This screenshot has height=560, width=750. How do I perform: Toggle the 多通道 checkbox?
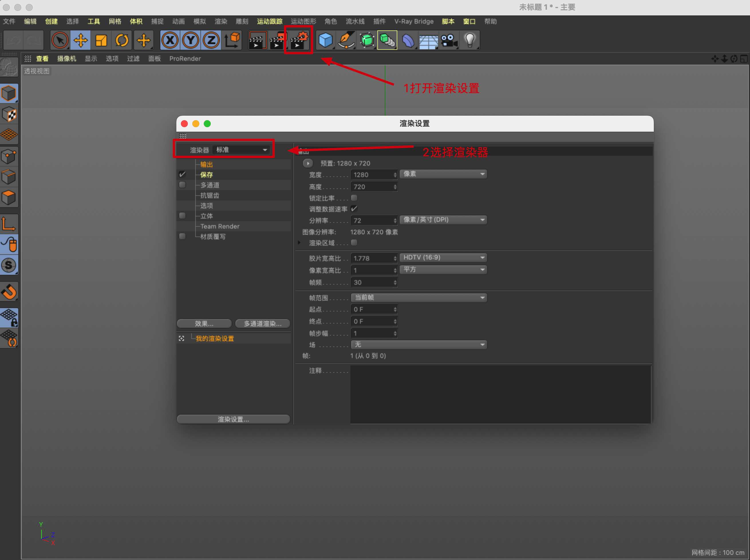tap(182, 185)
